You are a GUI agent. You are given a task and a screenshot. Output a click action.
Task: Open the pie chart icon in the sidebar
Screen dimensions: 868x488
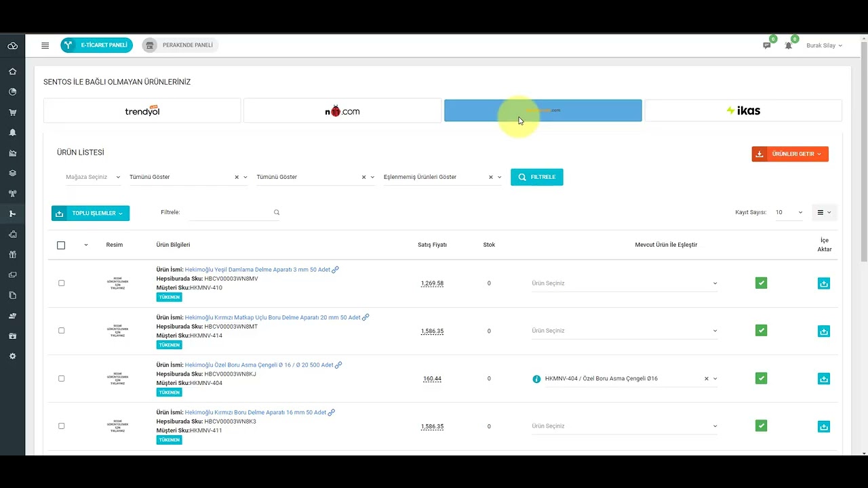pyautogui.click(x=12, y=91)
